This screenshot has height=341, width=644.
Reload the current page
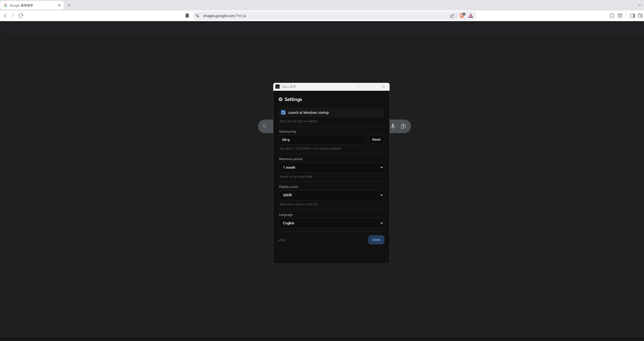point(21,16)
